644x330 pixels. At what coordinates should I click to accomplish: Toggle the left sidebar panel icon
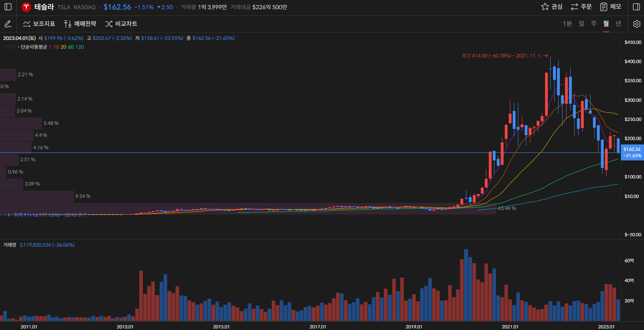tap(8, 7)
